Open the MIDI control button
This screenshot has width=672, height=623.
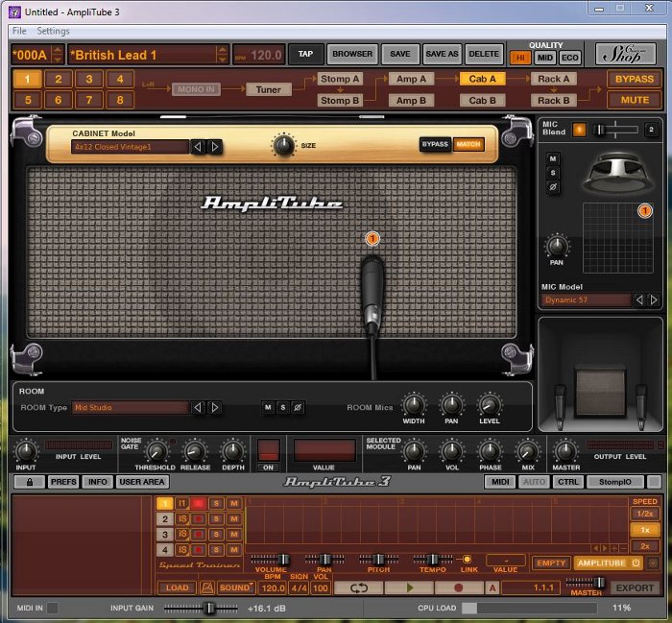pyautogui.click(x=500, y=482)
